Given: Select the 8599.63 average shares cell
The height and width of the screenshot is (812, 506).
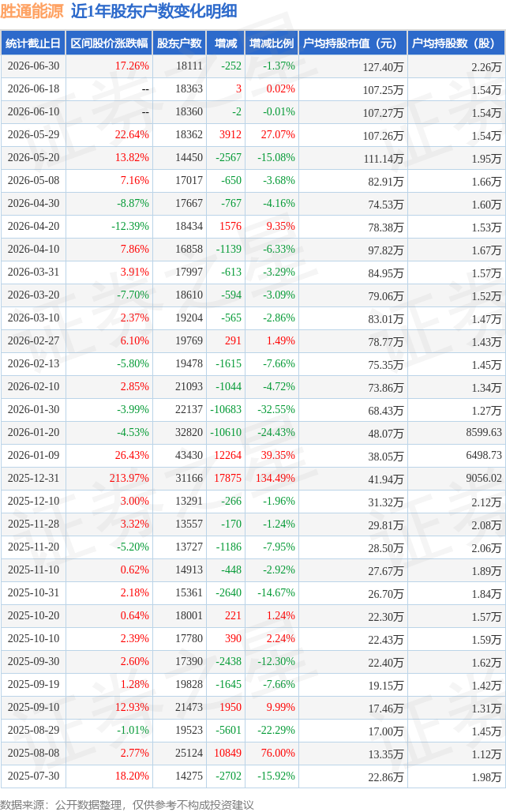Looking at the screenshot, I should click(x=484, y=432).
